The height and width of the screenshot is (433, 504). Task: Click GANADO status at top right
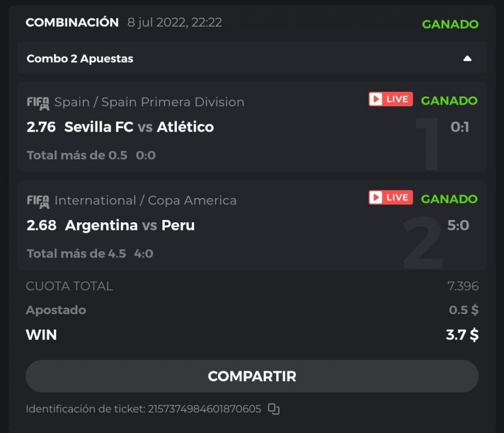pyautogui.click(x=450, y=24)
